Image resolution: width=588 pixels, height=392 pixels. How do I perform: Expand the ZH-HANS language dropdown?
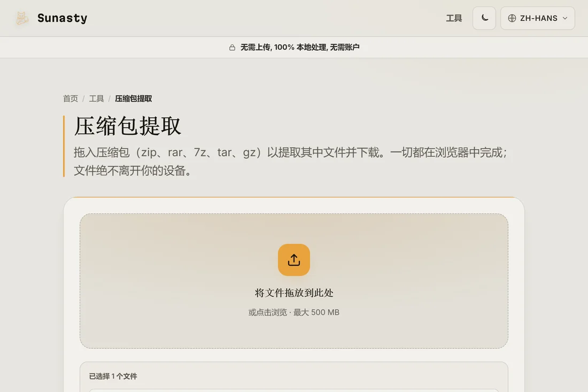(537, 18)
